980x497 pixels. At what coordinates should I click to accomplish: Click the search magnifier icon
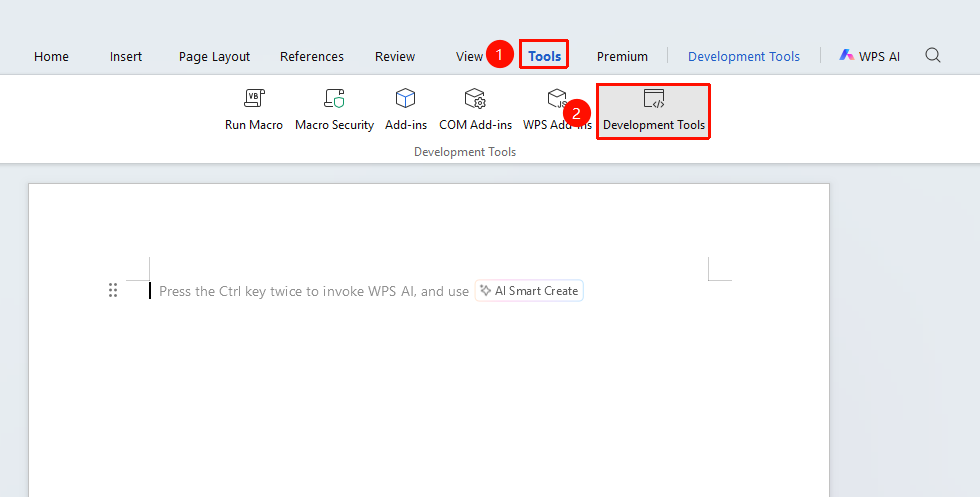coord(932,55)
